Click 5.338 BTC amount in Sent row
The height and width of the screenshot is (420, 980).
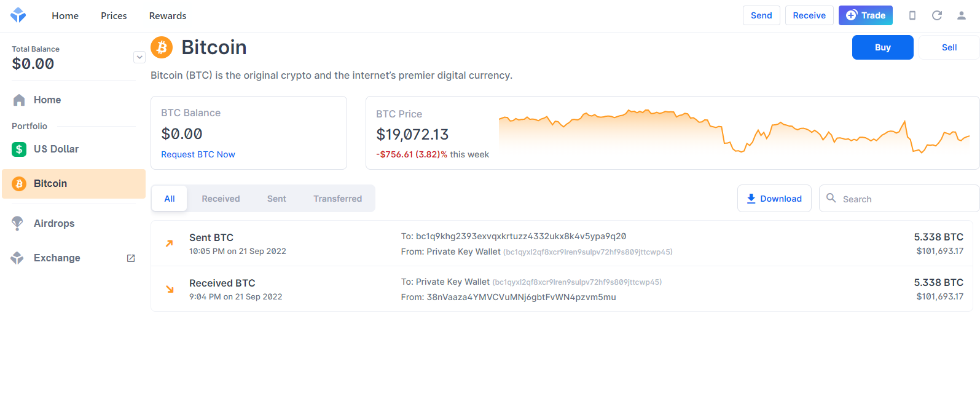click(938, 237)
